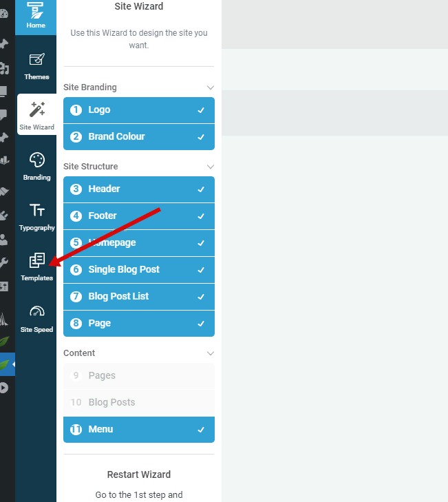This screenshot has height=502, width=448.
Task: Go to the Home icon
Action: (x=36, y=10)
